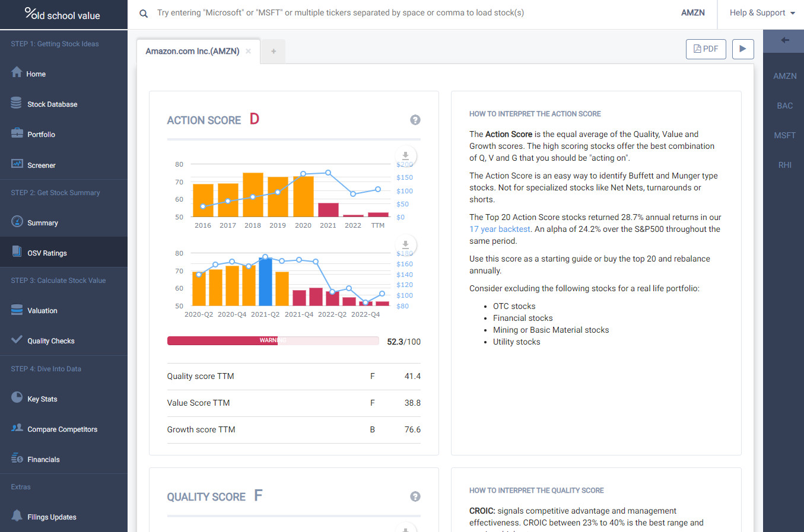Open Portfolio via its briefcase icon
Image resolution: width=804 pixels, height=532 pixels.
tap(17, 133)
